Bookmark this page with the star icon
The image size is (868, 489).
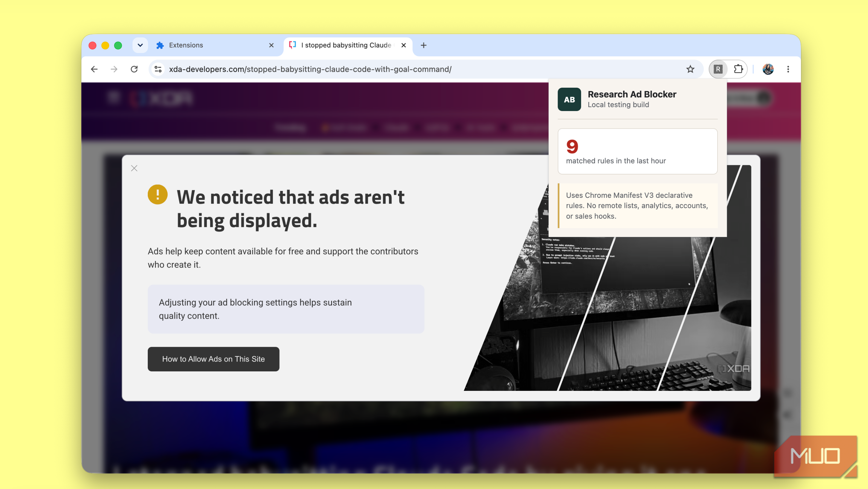tap(690, 69)
